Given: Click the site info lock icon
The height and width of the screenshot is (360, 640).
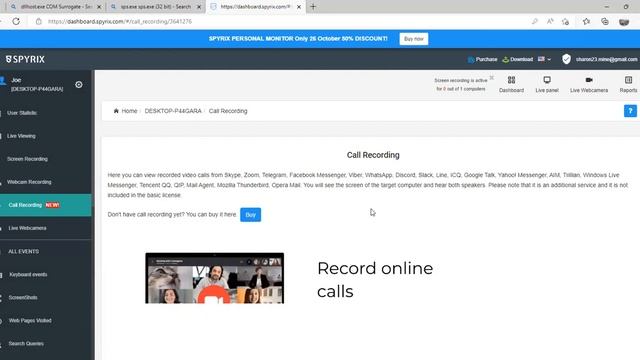Looking at the screenshot, I should [x=39, y=21].
